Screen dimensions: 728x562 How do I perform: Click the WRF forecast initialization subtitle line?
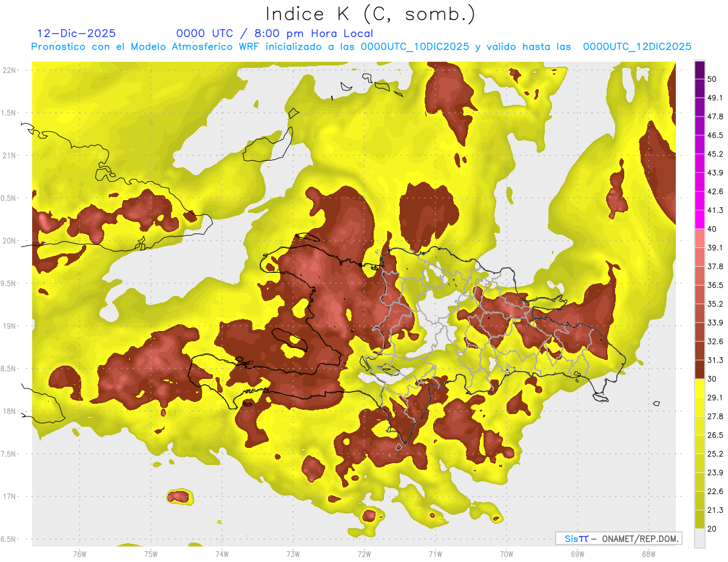point(362,47)
